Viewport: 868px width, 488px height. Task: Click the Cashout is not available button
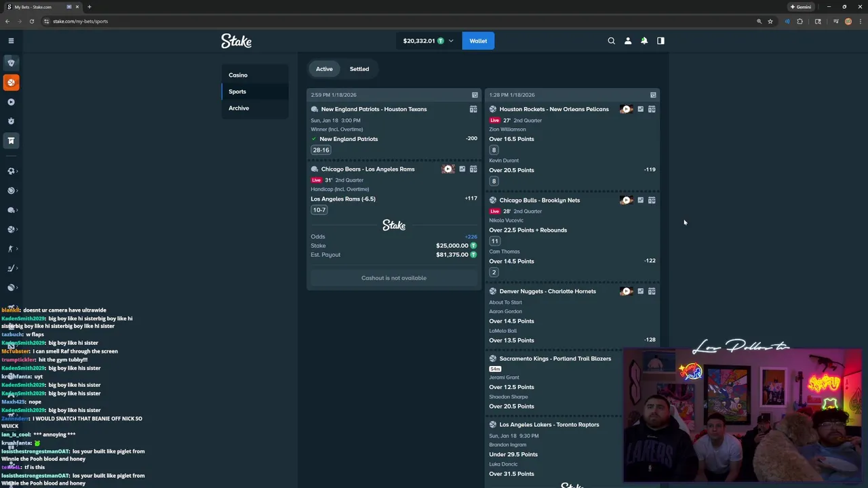394,278
